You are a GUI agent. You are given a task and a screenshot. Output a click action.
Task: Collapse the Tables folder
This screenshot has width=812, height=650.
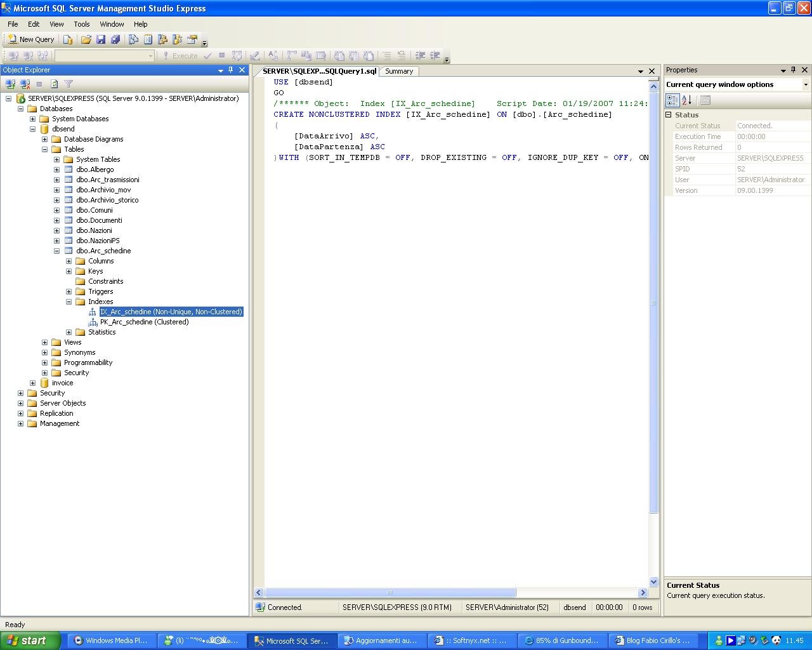click(44, 149)
